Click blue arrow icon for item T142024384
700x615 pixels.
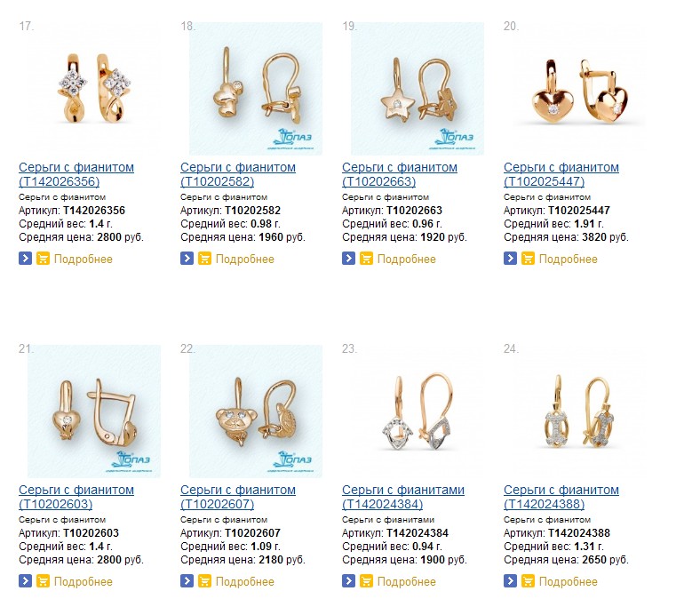pyautogui.click(x=348, y=580)
